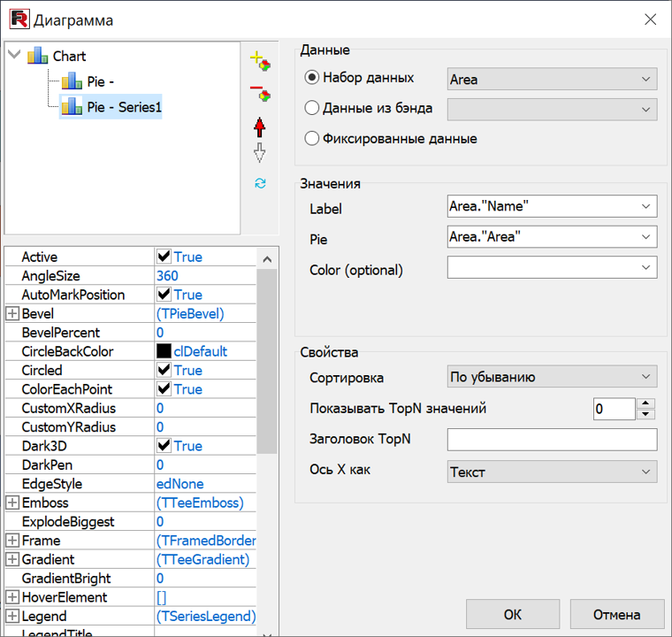Select the 'Pie - Series1' tree item
Image resolution: width=672 pixels, height=637 pixels.
pos(124,107)
